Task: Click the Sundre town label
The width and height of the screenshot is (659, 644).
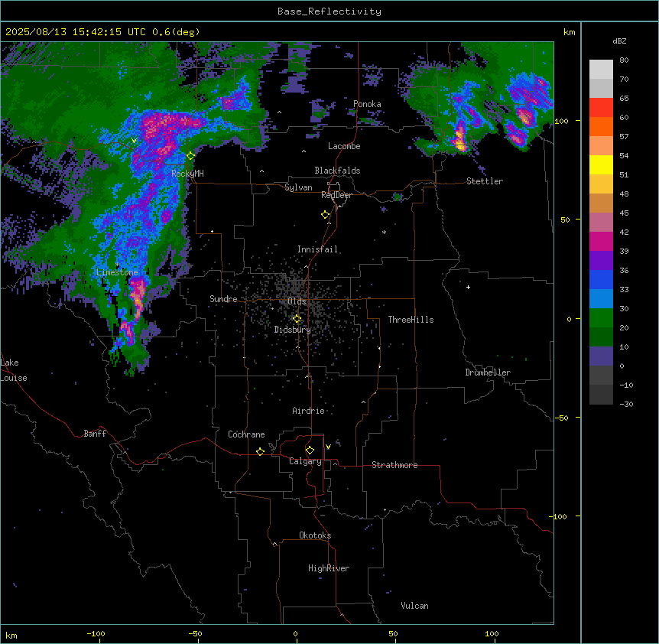Action: coord(223,299)
